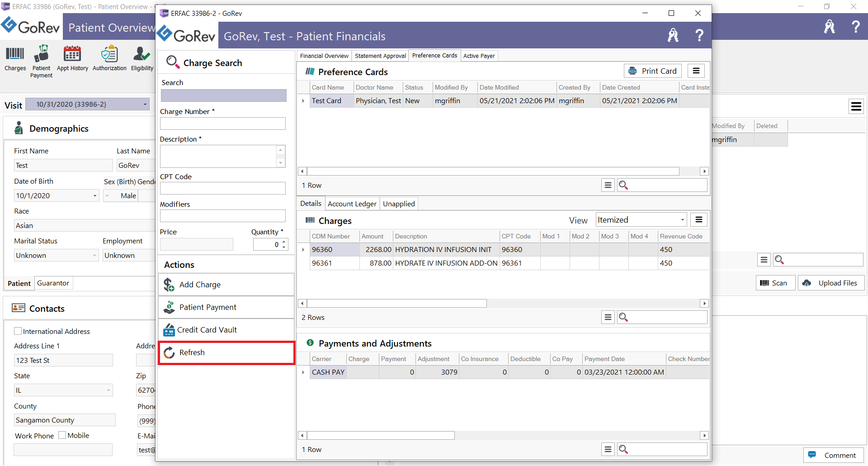868x466 pixels.
Task: Click the Scan button
Action: (x=775, y=283)
